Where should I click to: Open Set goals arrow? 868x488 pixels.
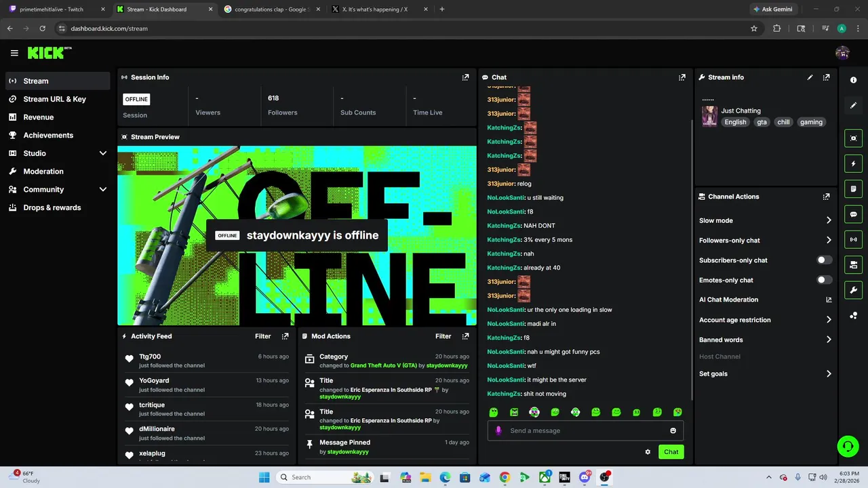pyautogui.click(x=829, y=373)
